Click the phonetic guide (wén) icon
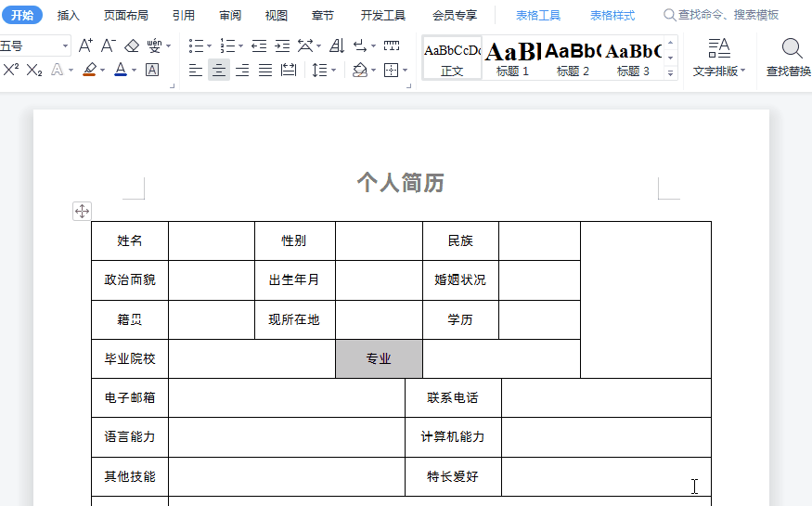Image resolution: width=812 pixels, height=506 pixels. pyautogui.click(x=154, y=45)
